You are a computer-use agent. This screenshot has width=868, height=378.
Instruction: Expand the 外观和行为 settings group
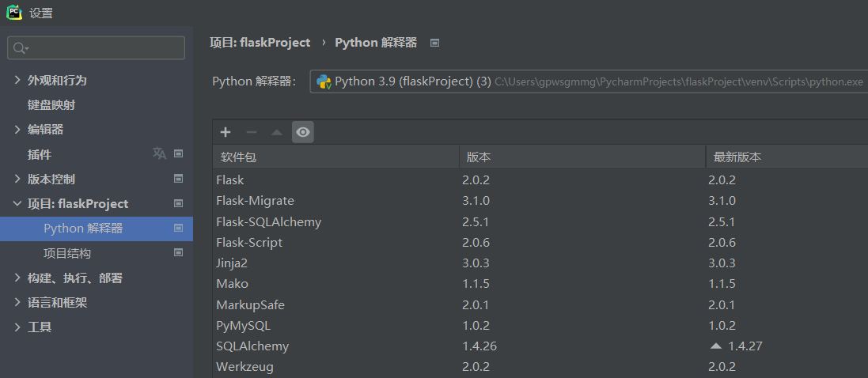coord(17,80)
